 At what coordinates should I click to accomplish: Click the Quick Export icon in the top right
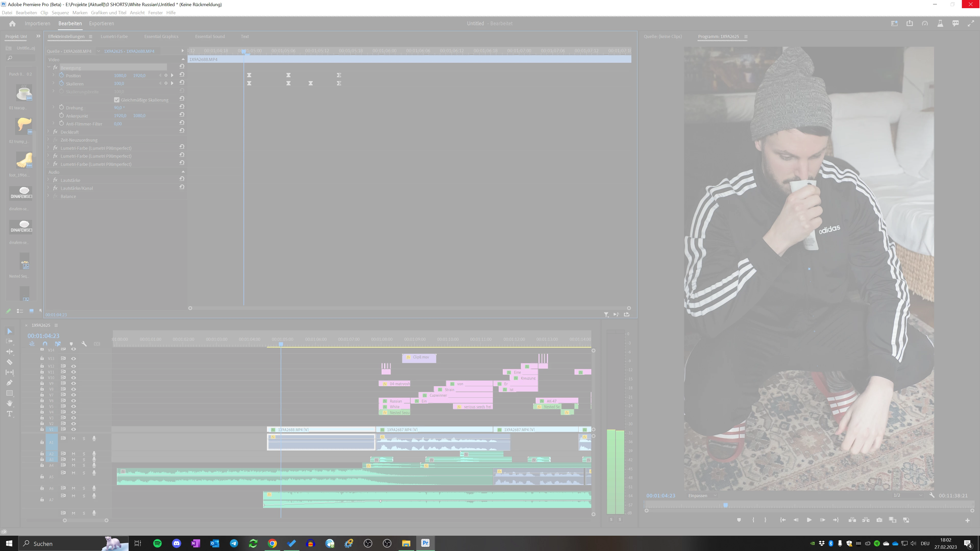point(910,23)
